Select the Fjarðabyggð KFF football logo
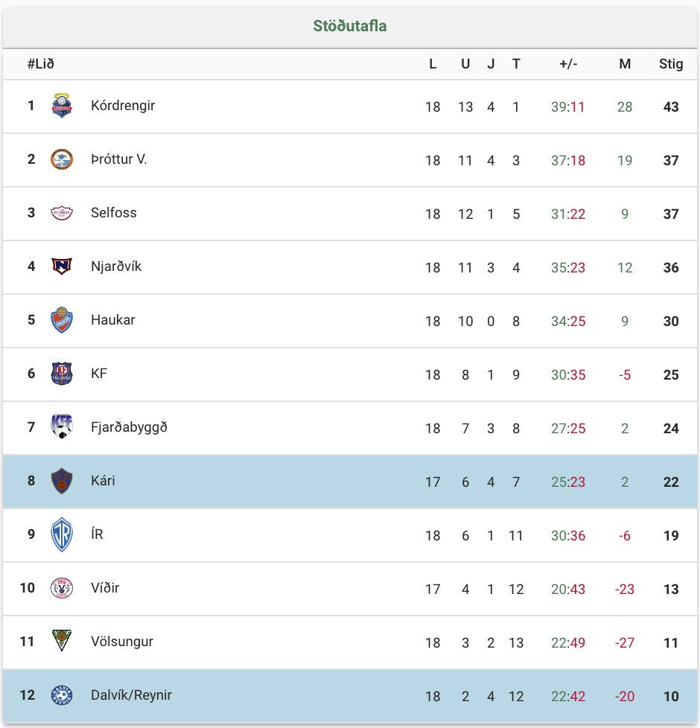Image resolution: width=700 pixels, height=728 pixels. click(62, 427)
